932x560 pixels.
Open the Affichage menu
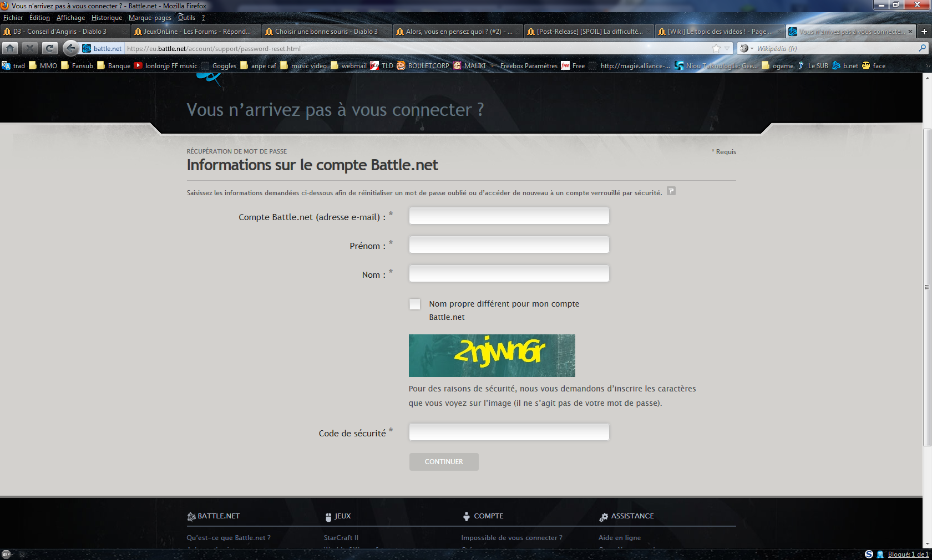point(70,18)
